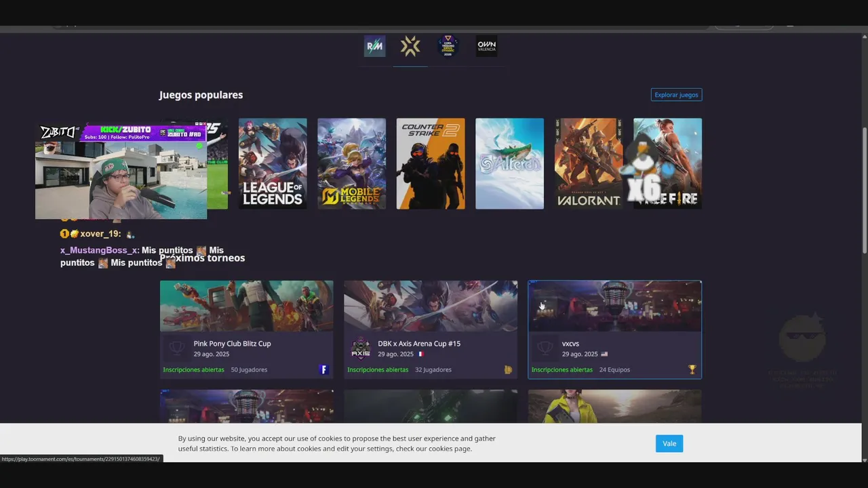Select the Copa trophy logo in carousel

448,46
